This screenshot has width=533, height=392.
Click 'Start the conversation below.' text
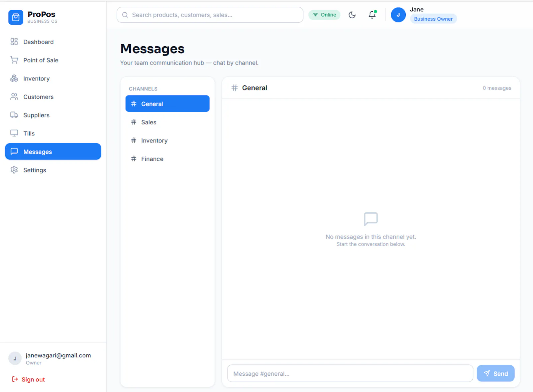tap(371, 244)
